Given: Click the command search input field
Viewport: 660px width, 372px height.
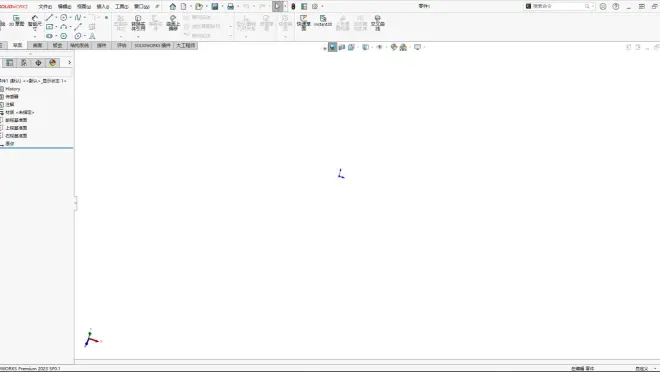Looking at the screenshot, I should coord(559,6).
